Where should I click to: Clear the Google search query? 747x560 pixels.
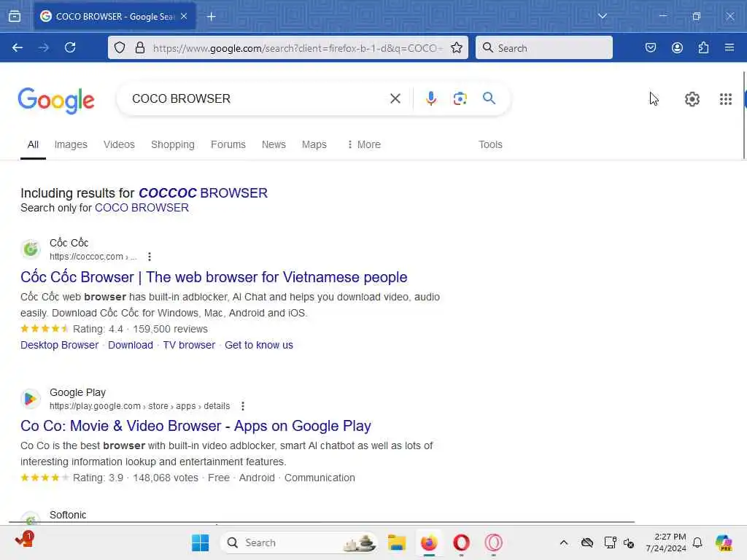[x=395, y=98]
